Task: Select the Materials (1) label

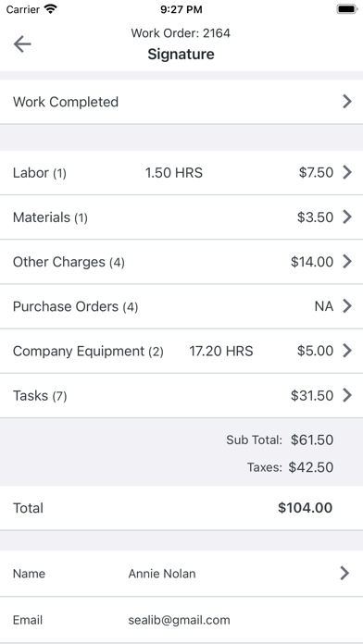Action: (50, 217)
